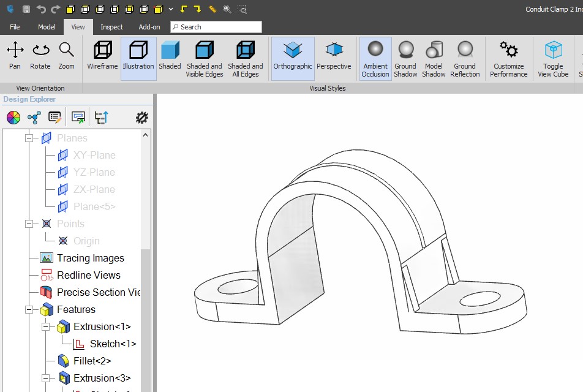This screenshot has width=583, height=392.
Task: Select Extrusion<1> feature label
Action: point(102,326)
